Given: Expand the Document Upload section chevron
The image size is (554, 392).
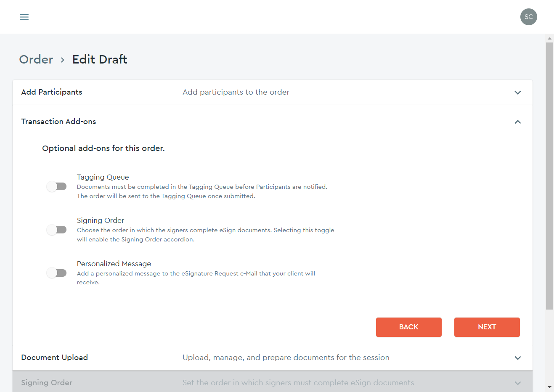Looking at the screenshot, I should point(518,358).
